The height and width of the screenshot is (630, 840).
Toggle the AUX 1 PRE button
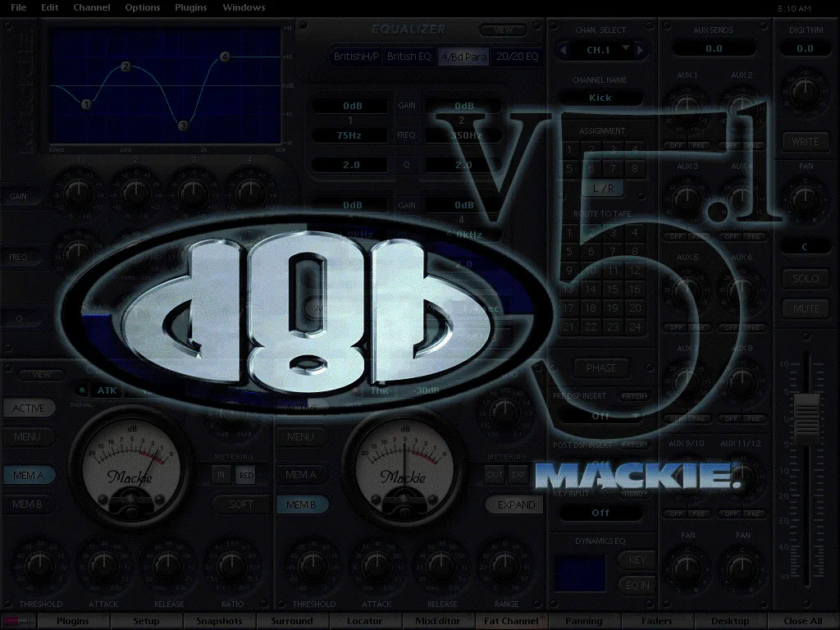pos(699,146)
